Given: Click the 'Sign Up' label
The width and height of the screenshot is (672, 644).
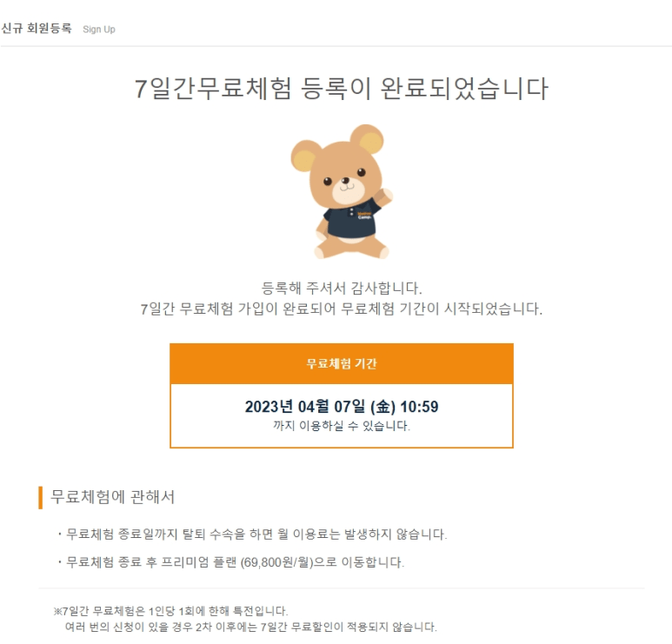Looking at the screenshot, I should point(99,30).
